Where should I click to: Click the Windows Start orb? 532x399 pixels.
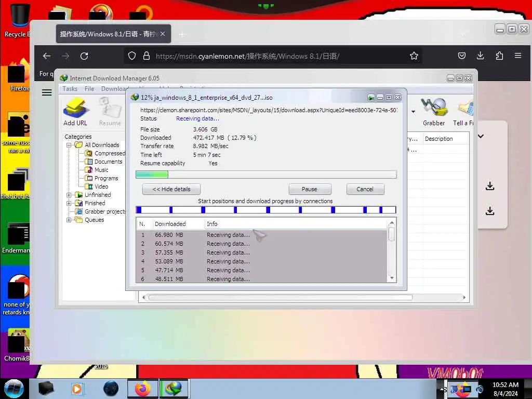(14, 389)
